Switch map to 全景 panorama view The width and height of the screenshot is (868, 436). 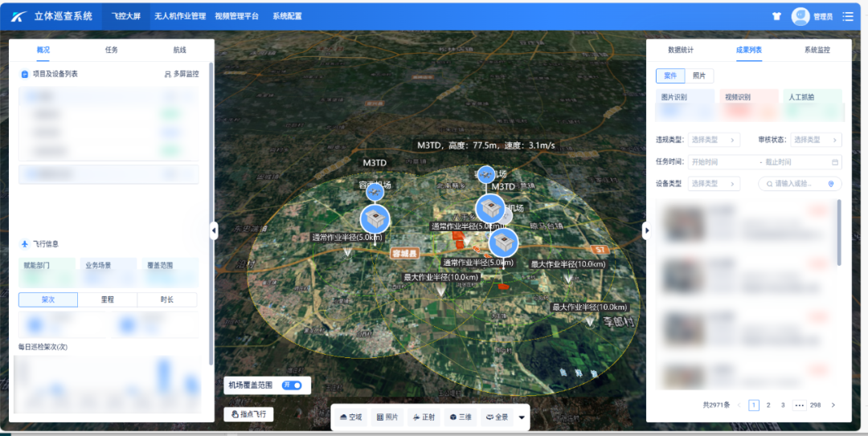497,417
